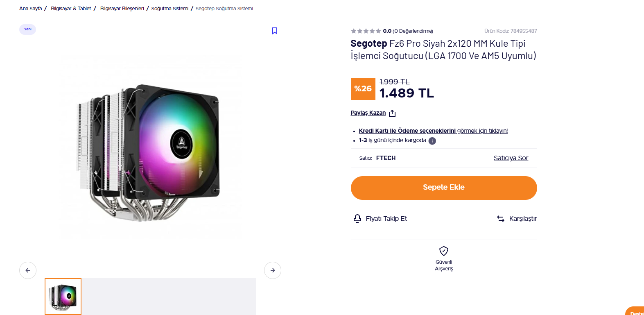The height and width of the screenshot is (315, 644).
Task: Open Bilgisayar Bileşenleri breadcrumb
Action: tap(122, 9)
